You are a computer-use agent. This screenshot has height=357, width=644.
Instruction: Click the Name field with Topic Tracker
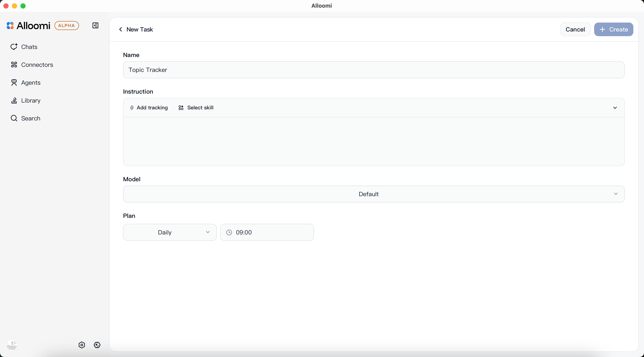(374, 70)
